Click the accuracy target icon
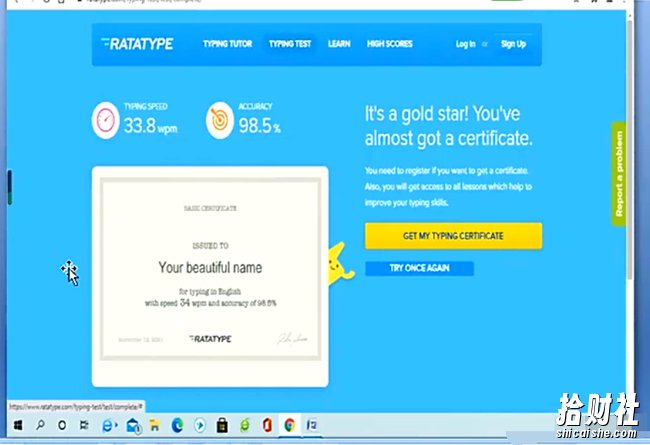Viewport: 650px width, 445px height. pos(220,120)
